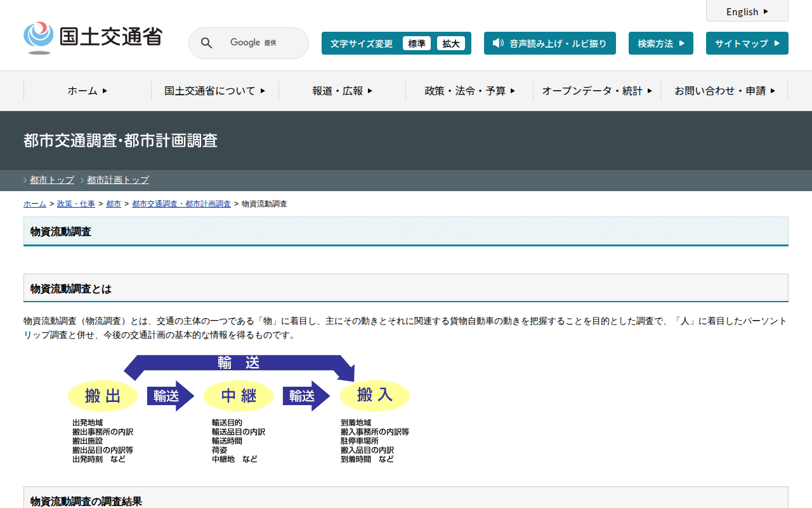812x508 pixels.
Task: Follow the 都市交通調査・都市計画調査 breadcrumb link
Action: click(x=181, y=204)
